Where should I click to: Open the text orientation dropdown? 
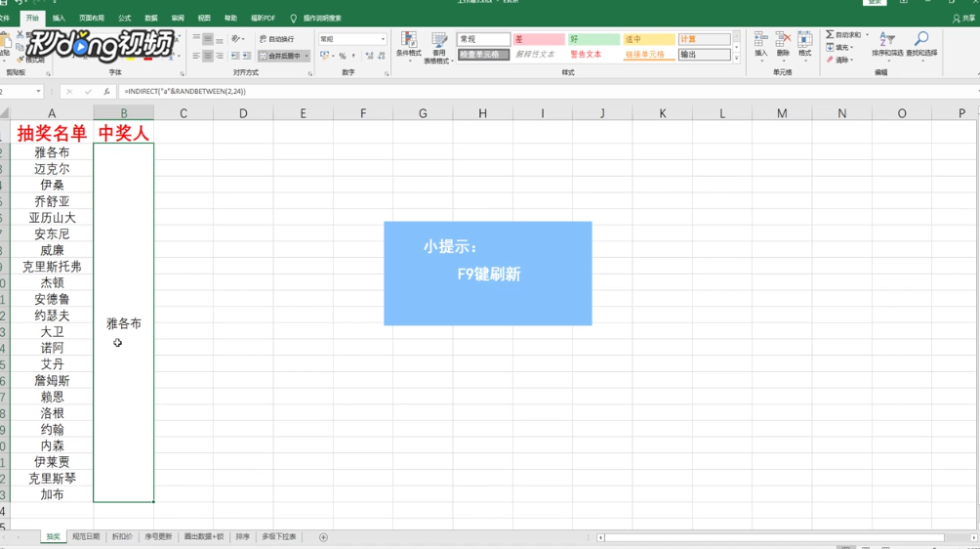pyautogui.click(x=237, y=39)
